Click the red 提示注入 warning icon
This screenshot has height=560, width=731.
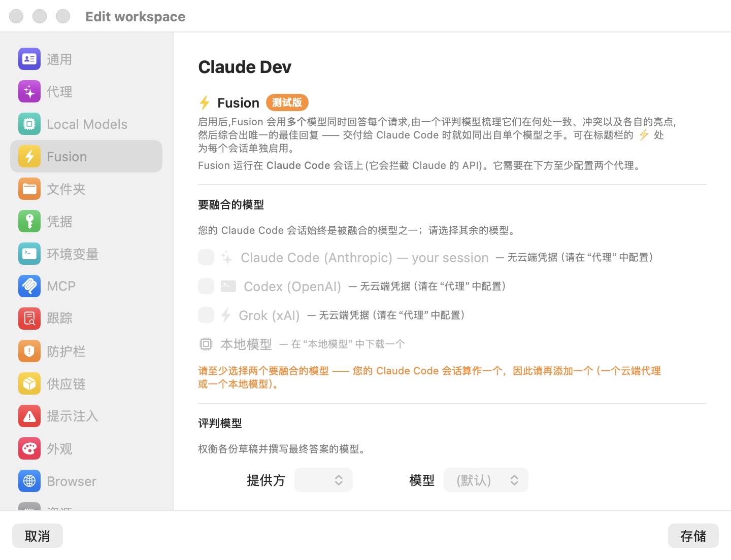[29, 416]
